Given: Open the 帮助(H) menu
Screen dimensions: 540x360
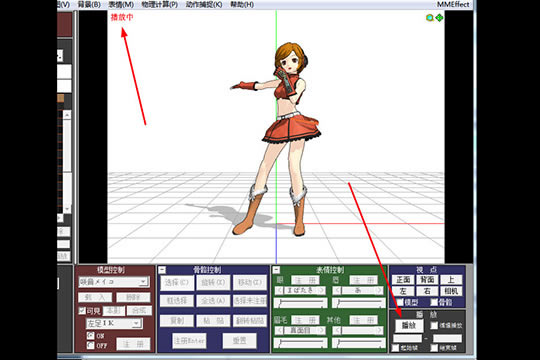Looking at the screenshot, I should point(242,5).
